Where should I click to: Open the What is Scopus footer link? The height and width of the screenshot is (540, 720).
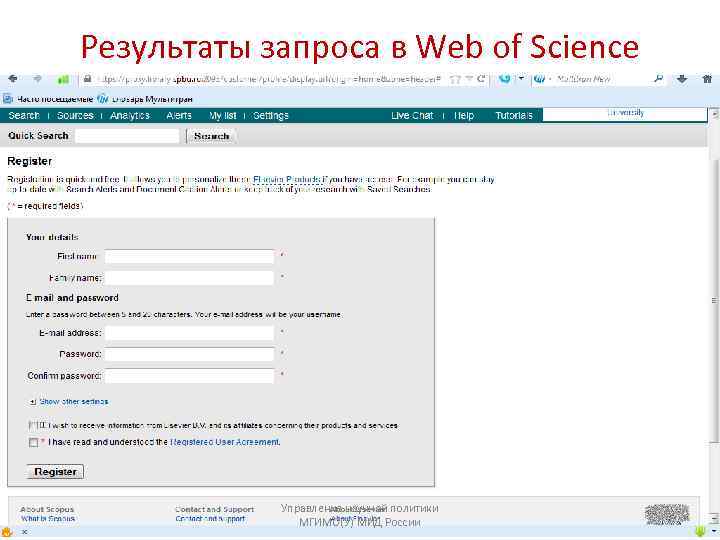48,519
